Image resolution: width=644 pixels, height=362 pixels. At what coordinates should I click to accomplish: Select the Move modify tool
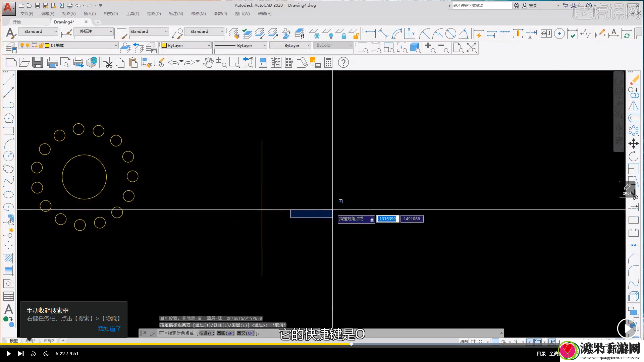point(634,143)
